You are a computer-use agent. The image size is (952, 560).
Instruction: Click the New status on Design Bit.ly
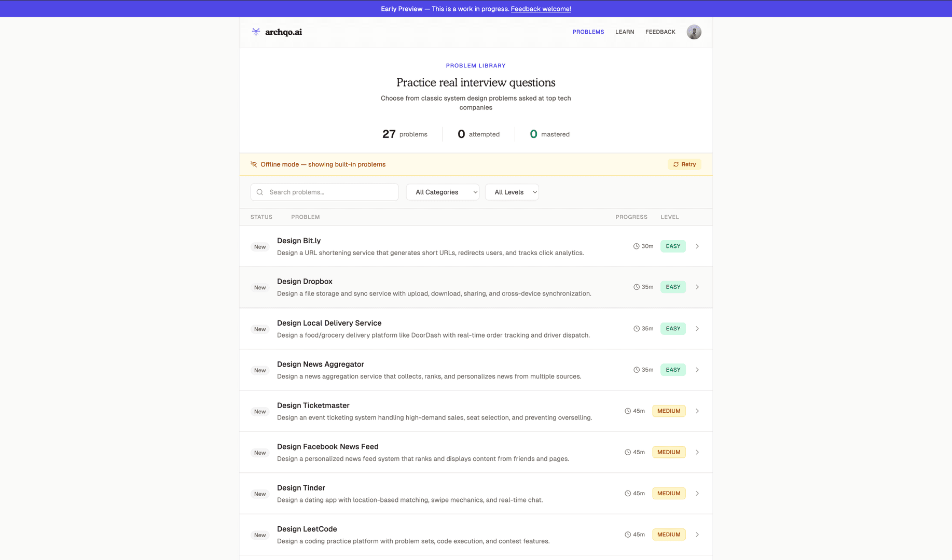click(260, 247)
